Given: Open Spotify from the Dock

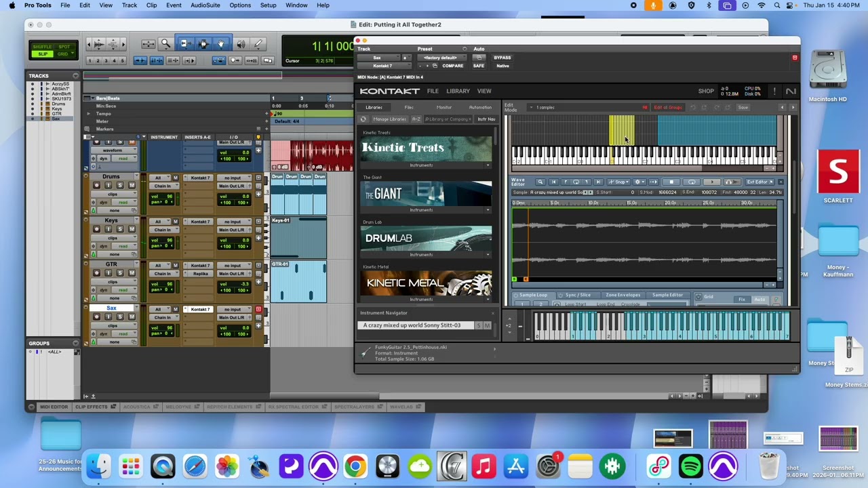Looking at the screenshot, I should tap(690, 466).
